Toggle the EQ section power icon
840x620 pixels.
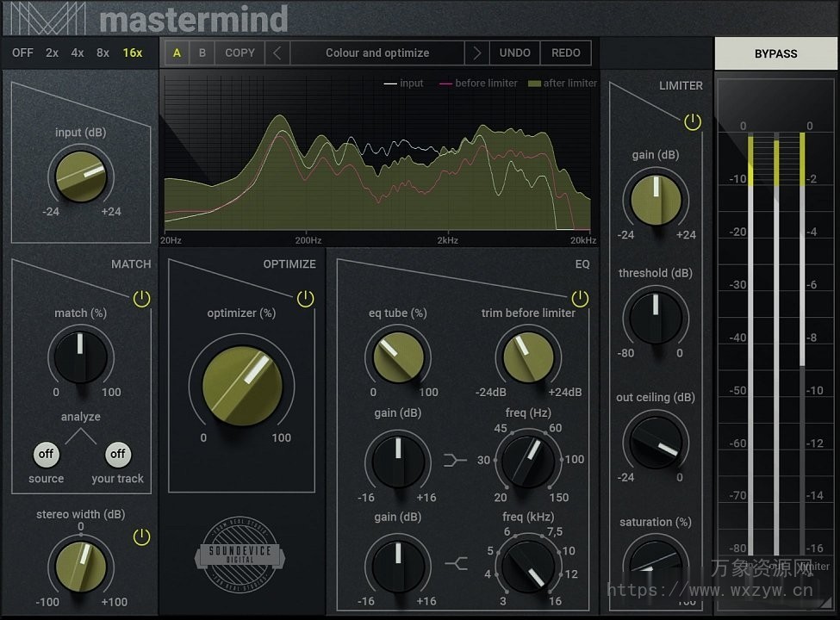point(581,297)
